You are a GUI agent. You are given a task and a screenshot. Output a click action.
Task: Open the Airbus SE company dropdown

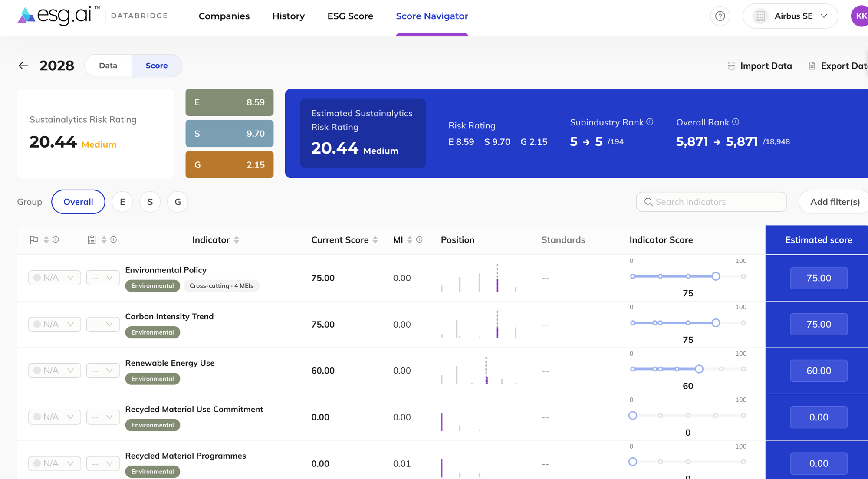[x=790, y=16]
